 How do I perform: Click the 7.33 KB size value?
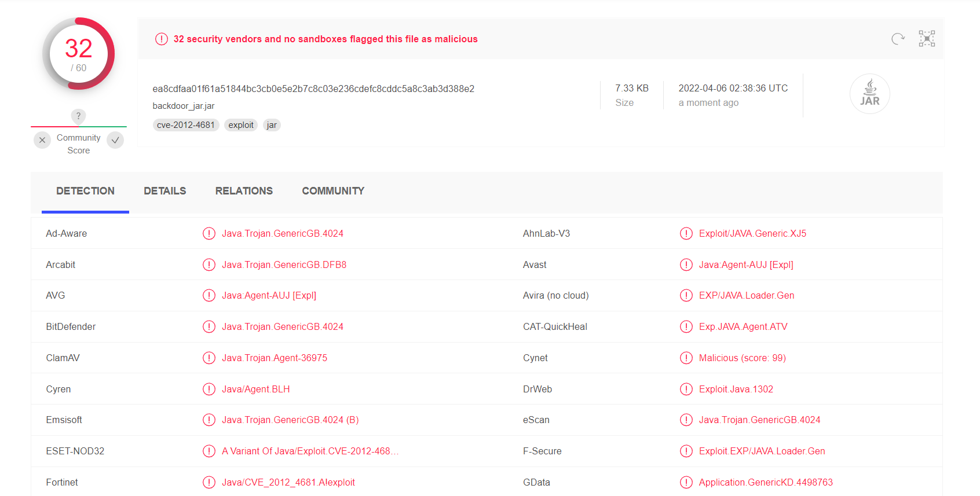(x=632, y=88)
